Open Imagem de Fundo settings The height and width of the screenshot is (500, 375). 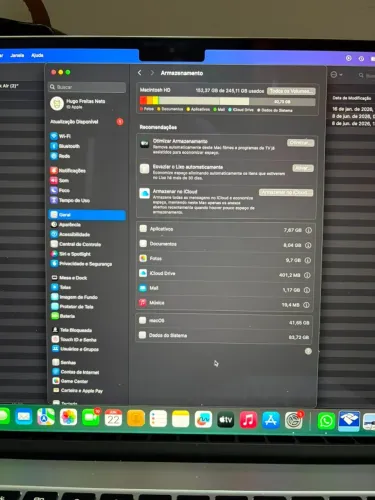point(74,297)
